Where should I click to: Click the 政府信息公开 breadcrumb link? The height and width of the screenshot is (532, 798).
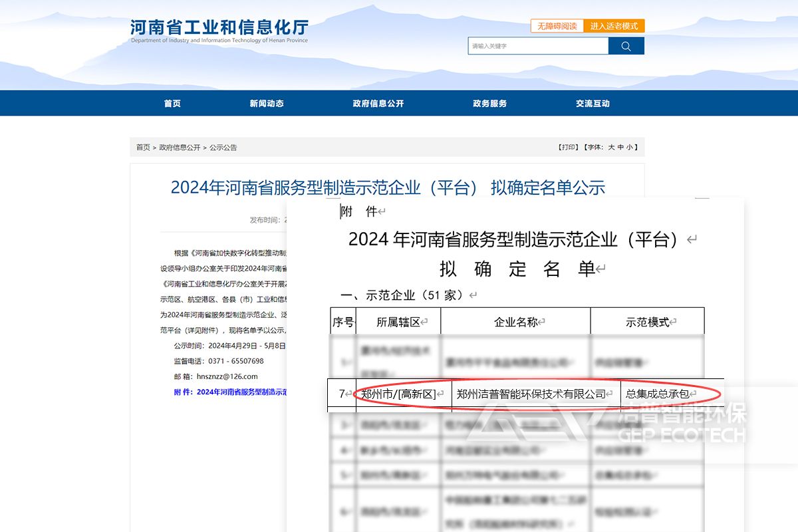[180, 148]
